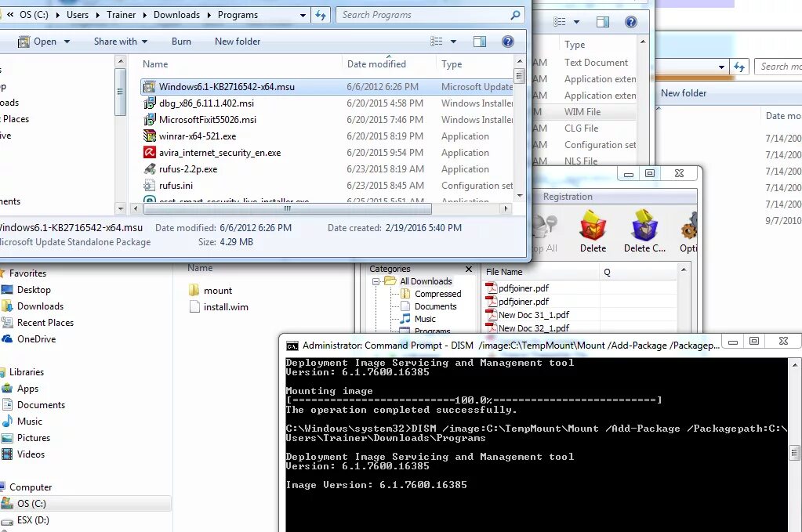
Task: Select New Doc 31_1.pdf in download list
Action: [x=533, y=315]
